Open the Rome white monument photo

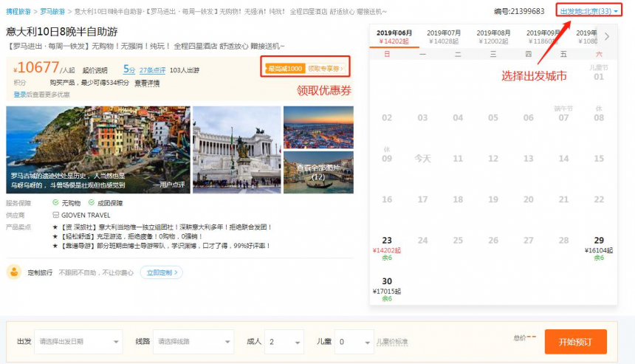click(236, 150)
